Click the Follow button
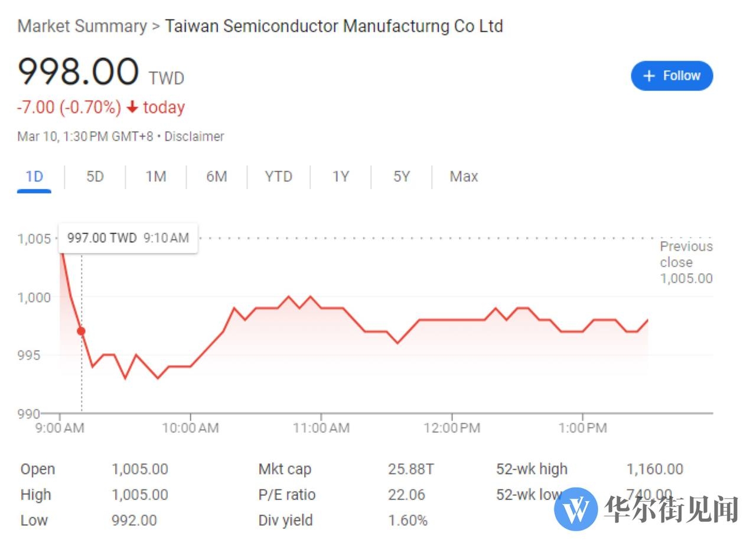 (672, 76)
